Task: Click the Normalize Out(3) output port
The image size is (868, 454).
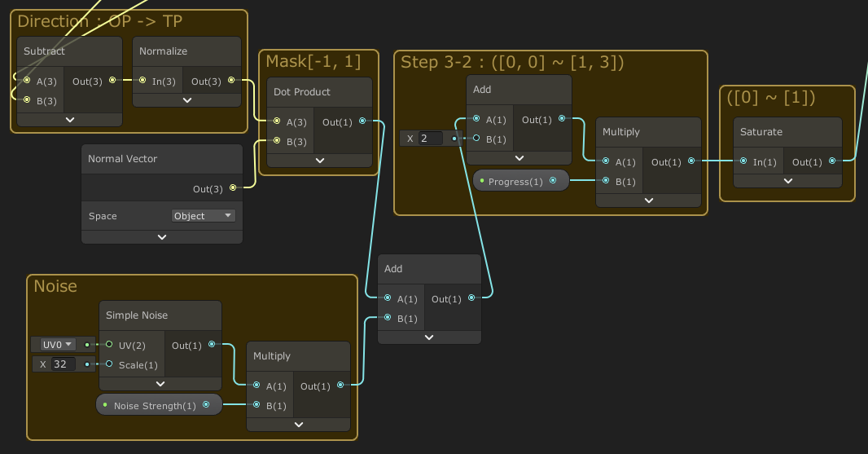Action: tap(231, 81)
